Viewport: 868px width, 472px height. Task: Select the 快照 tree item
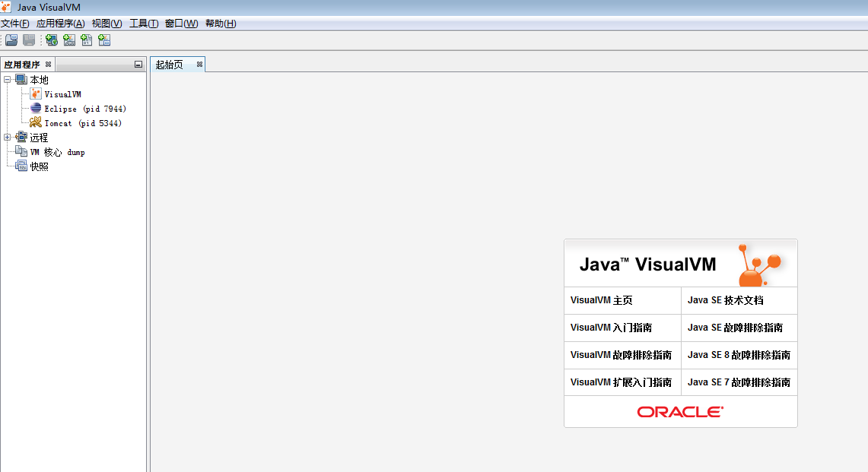(39, 166)
